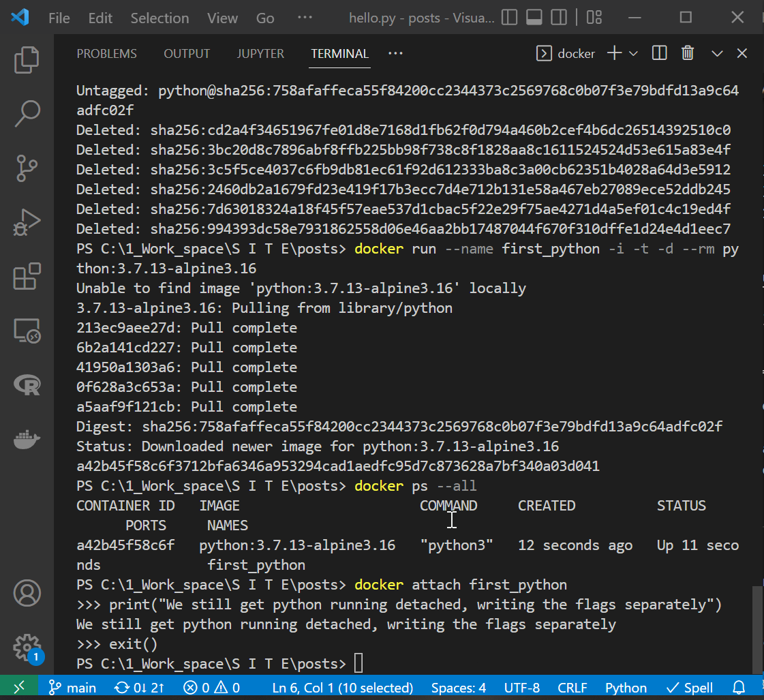Image resolution: width=764 pixels, height=700 pixels.
Task: Change language mode via Python label
Action: point(625,688)
